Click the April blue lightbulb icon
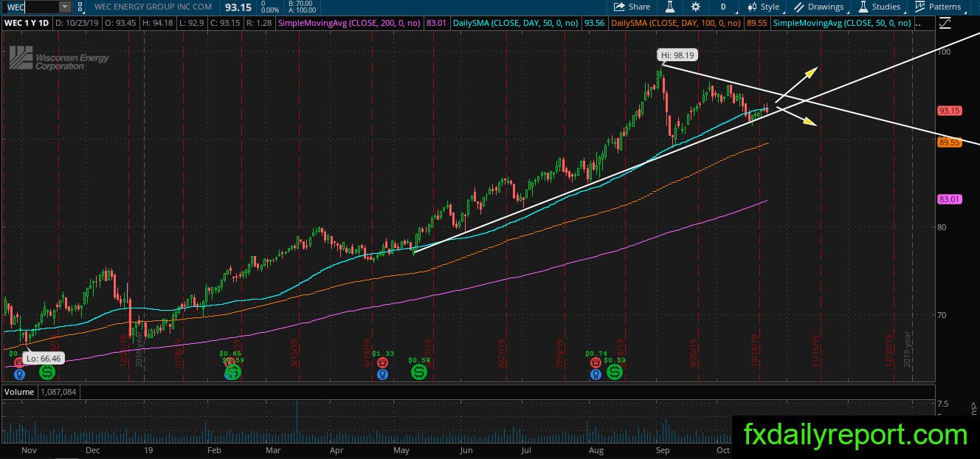This screenshot has height=459, width=980. [382, 373]
